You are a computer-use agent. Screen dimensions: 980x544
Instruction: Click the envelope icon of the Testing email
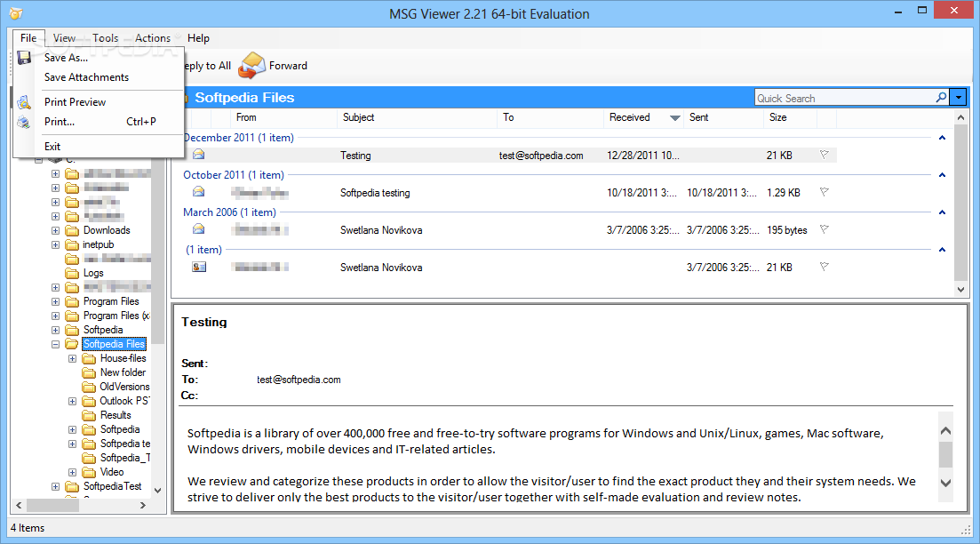coord(199,155)
